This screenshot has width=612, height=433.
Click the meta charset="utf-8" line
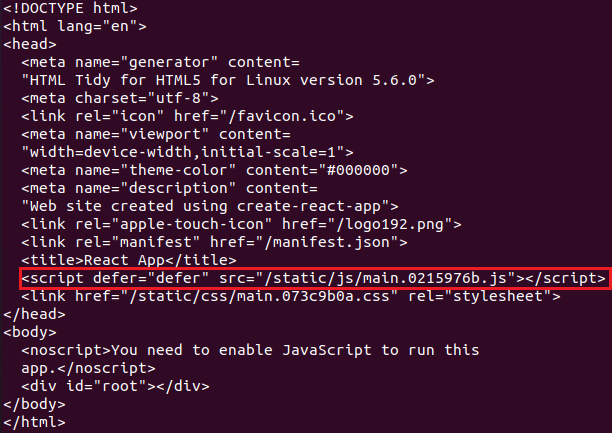(x=120, y=98)
